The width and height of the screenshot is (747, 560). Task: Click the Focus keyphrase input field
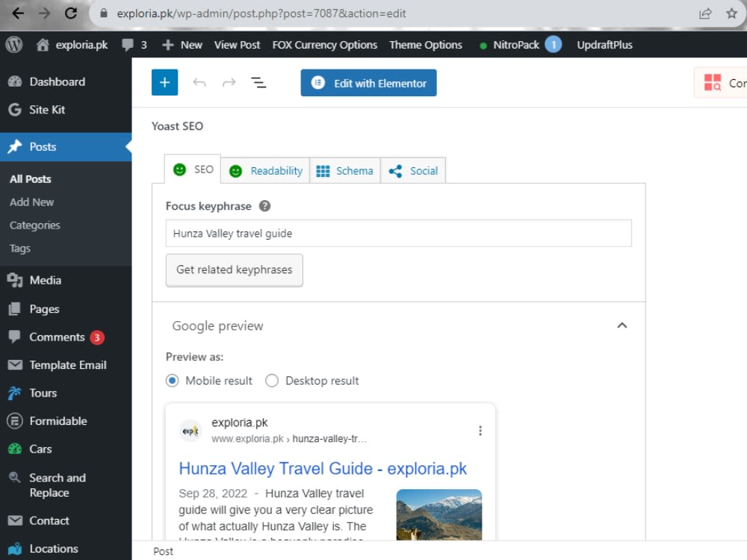398,233
